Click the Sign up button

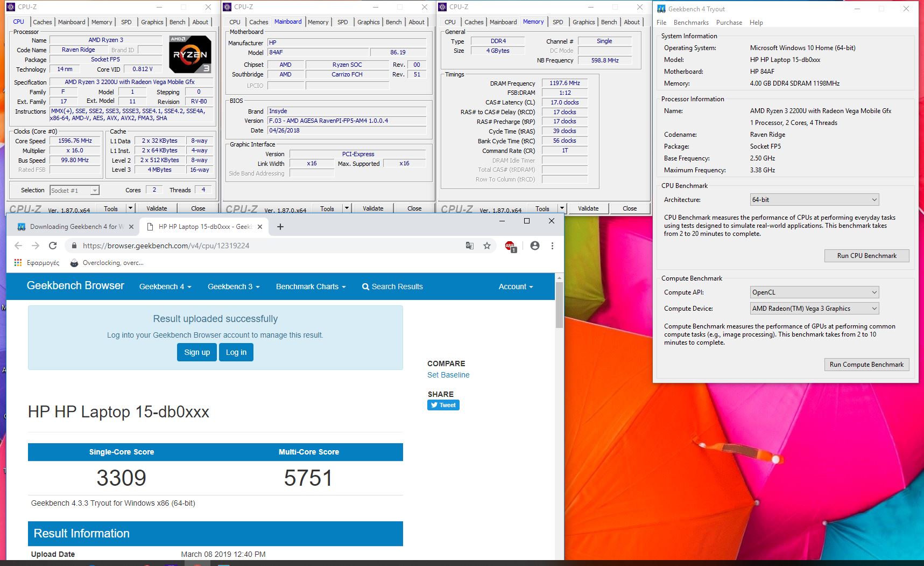pyautogui.click(x=197, y=352)
